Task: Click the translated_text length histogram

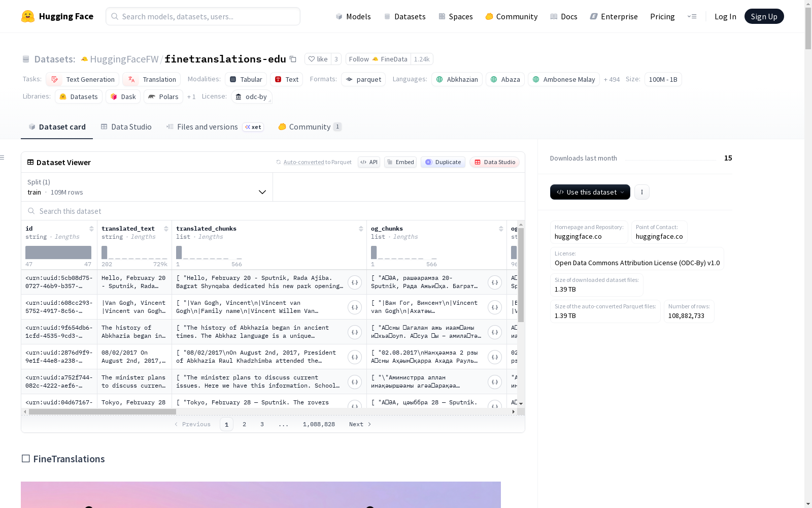Action: pyautogui.click(x=134, y=252)
